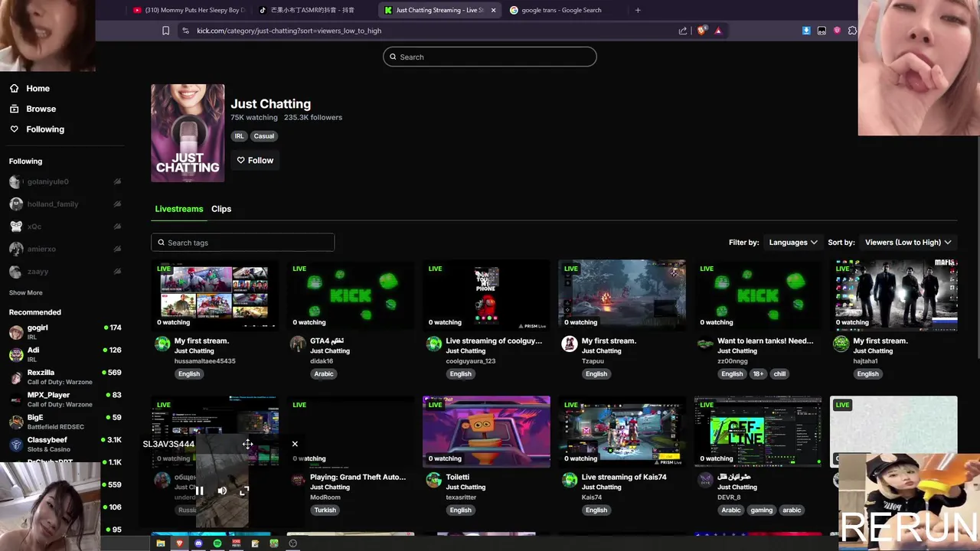Screen dimensions: 980x551
Task: Expand Show More under Following
Action: pyautogui.click(x=25, y=293)
